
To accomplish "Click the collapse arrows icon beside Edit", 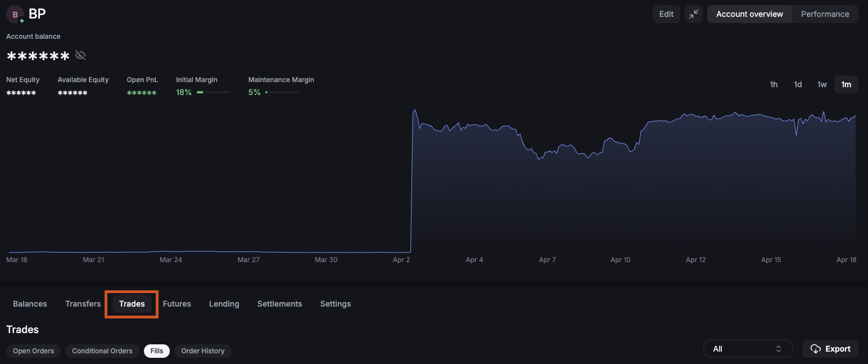I will coord(694,14).
